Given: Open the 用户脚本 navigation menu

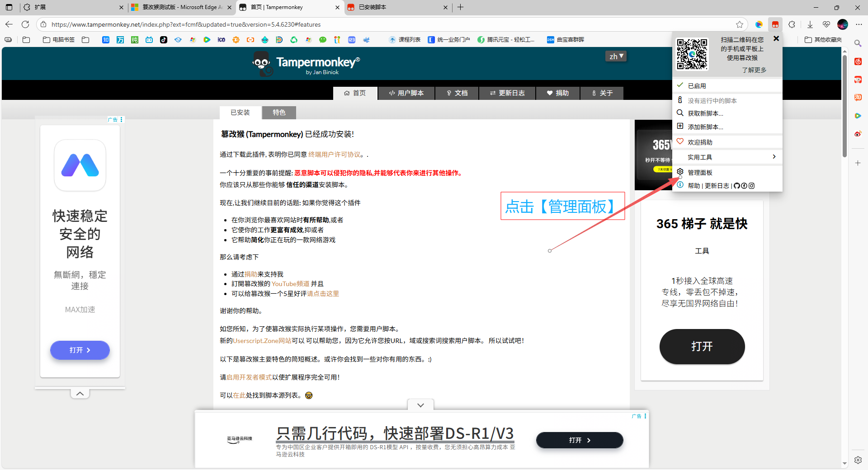Looking at the screenshot, I should pos(406,93).
